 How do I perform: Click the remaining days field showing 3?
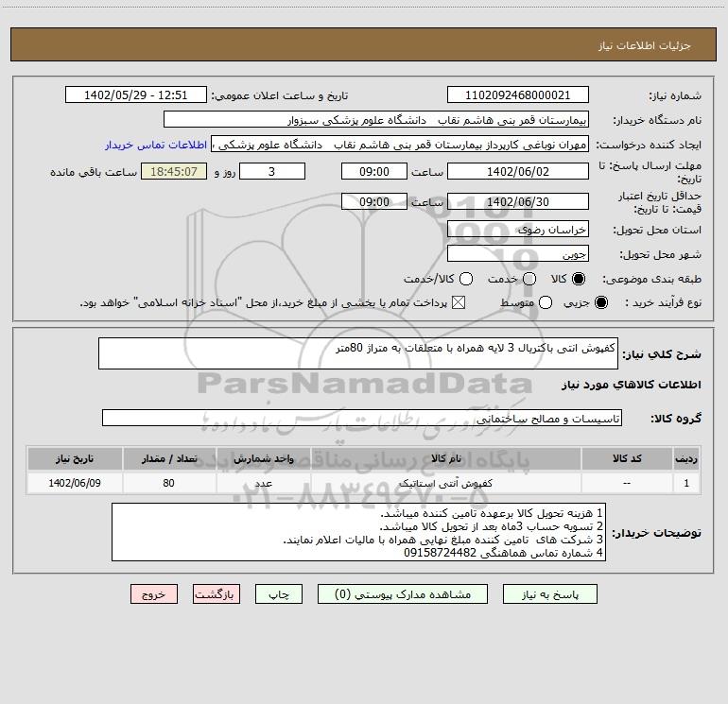pyautogui.click(x=272, y=171)
